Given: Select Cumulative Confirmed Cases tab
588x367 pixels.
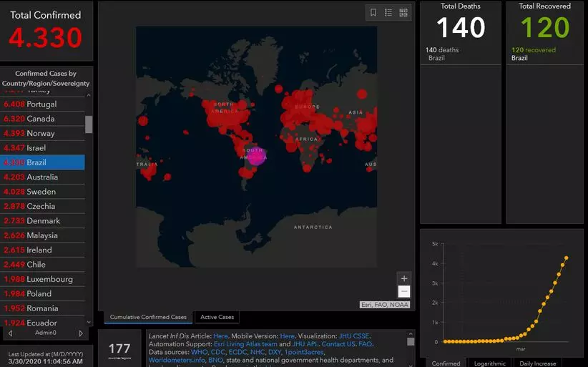Looking at the screenshot, I should click(x=148, y=317).
